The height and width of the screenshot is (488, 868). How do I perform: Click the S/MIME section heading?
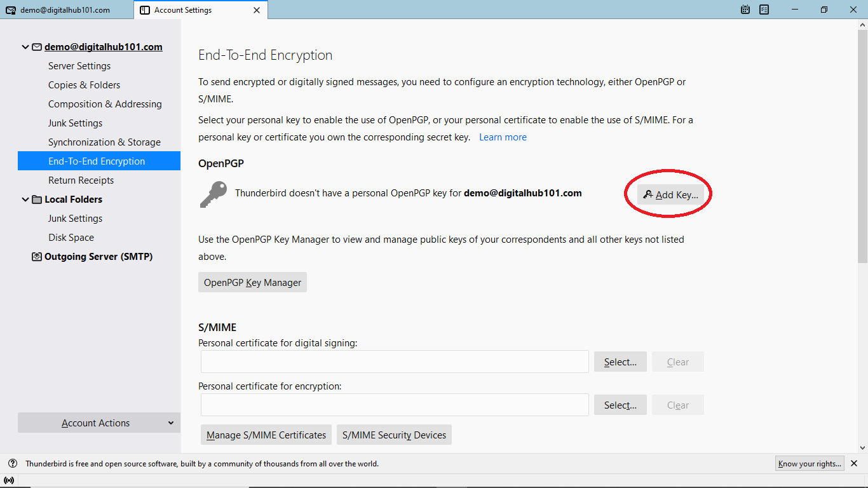(217, 327)
